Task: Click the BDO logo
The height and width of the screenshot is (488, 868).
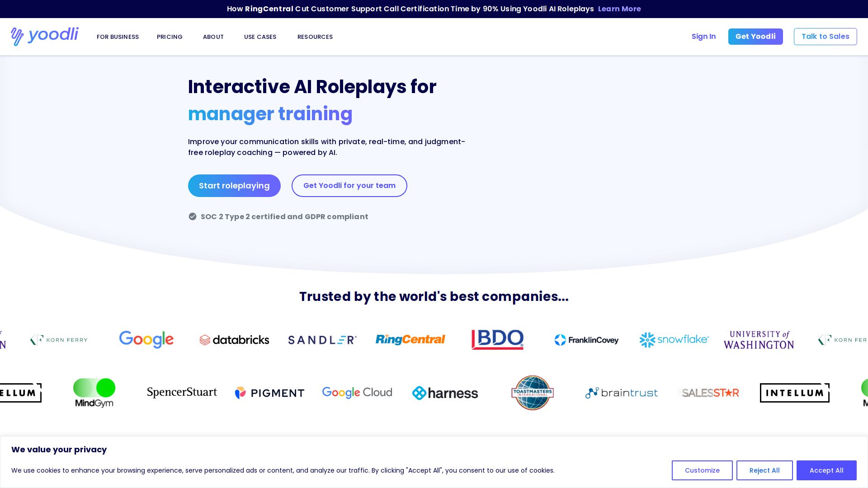Action: pos(497,339)
